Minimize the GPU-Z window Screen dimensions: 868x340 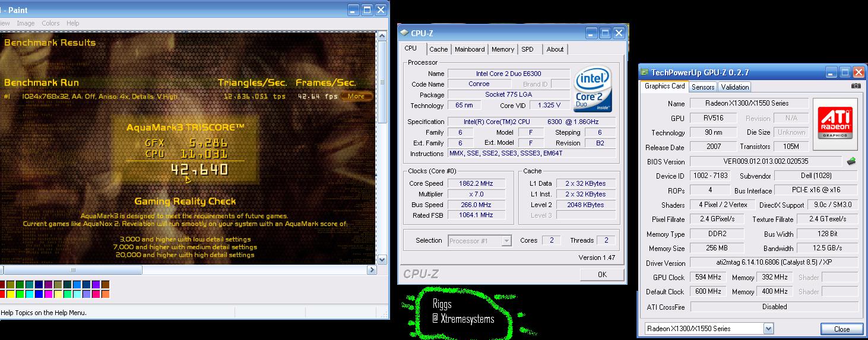832,72
